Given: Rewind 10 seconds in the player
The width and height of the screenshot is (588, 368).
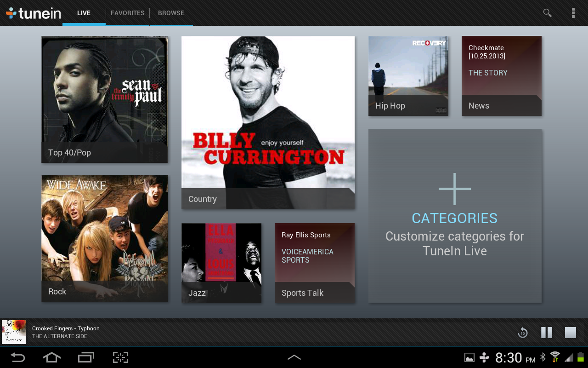Looking at the screenshot, I should (523, 333).
